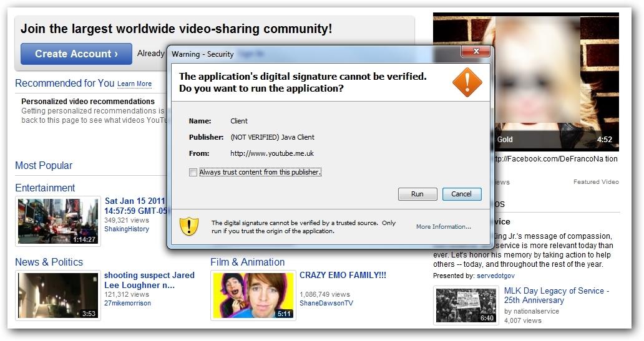Open the Times Square video thumbnail
This screenshot has width=644, height=341.
click(57, 221)
